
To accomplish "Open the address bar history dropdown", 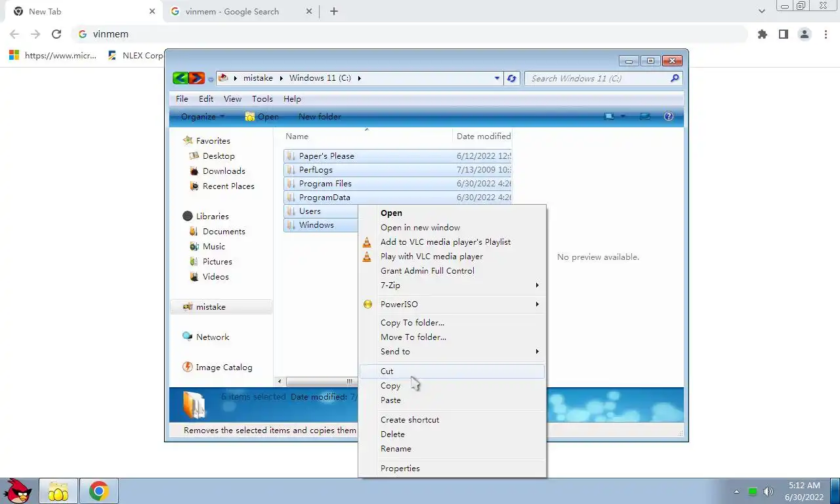I will (x=497, y=78).
